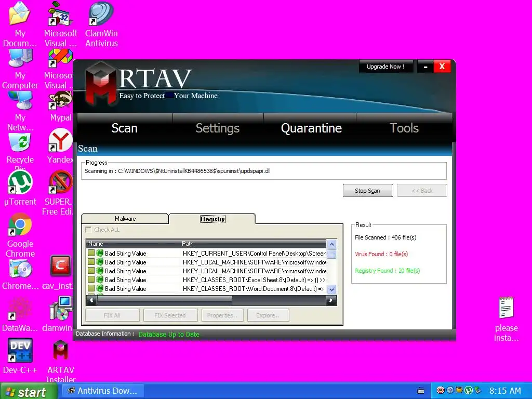Click the registry list's scroll up arrow
The height and width of the screenshot is (399, 532).
tap(331, 244)
